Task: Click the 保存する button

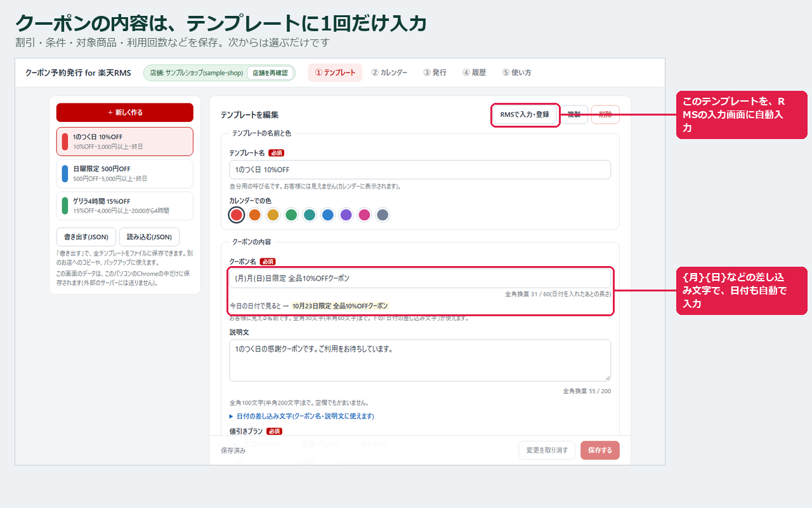Action: click(x=600, y=450)
